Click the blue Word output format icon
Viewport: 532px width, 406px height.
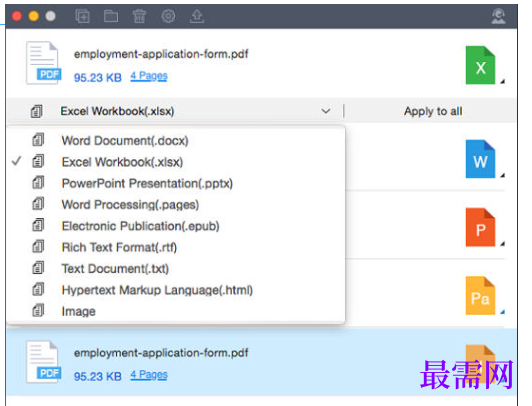coord(480,159)
